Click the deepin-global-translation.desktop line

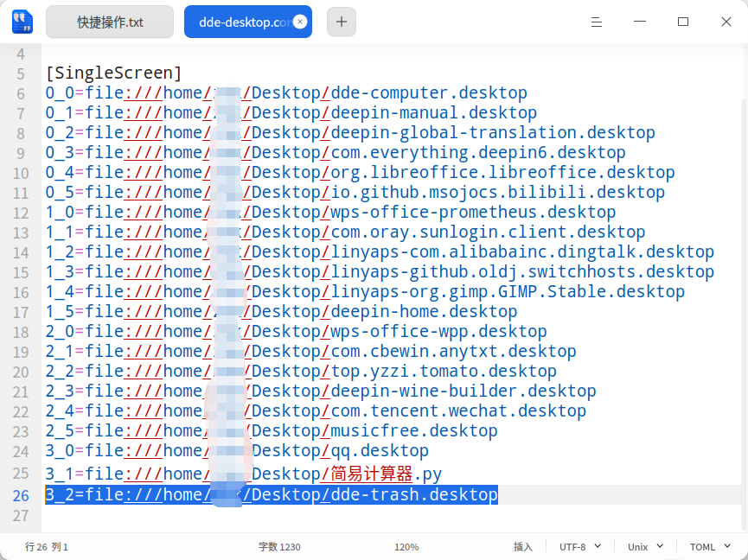tap(350, 133)
